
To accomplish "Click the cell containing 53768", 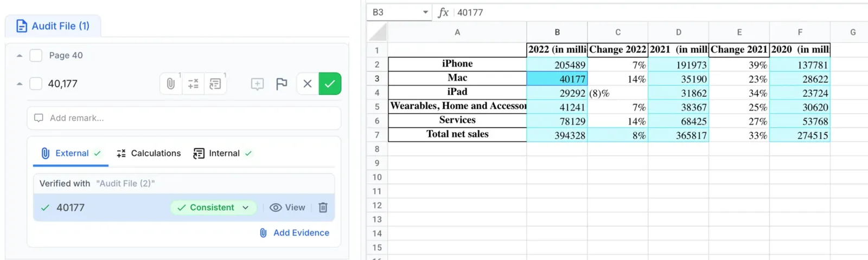I will 800,121.
